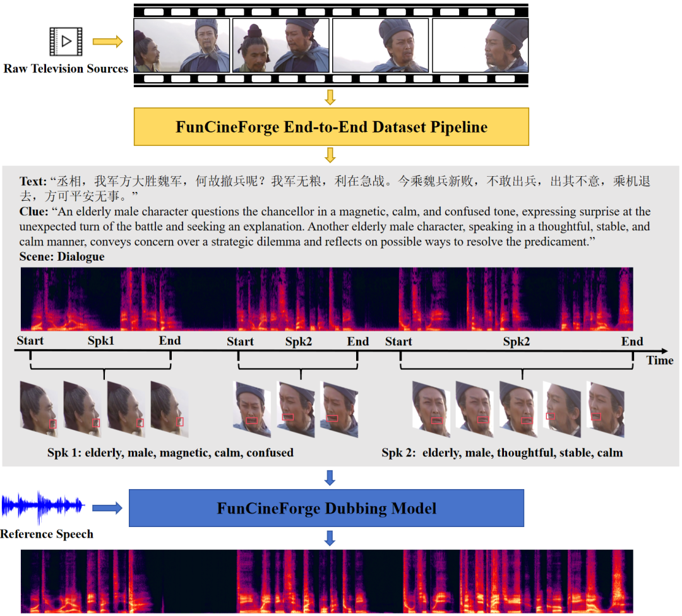Click the film-strip play icon for raw sources
This screenshot has width=682, height=616.
66,41
